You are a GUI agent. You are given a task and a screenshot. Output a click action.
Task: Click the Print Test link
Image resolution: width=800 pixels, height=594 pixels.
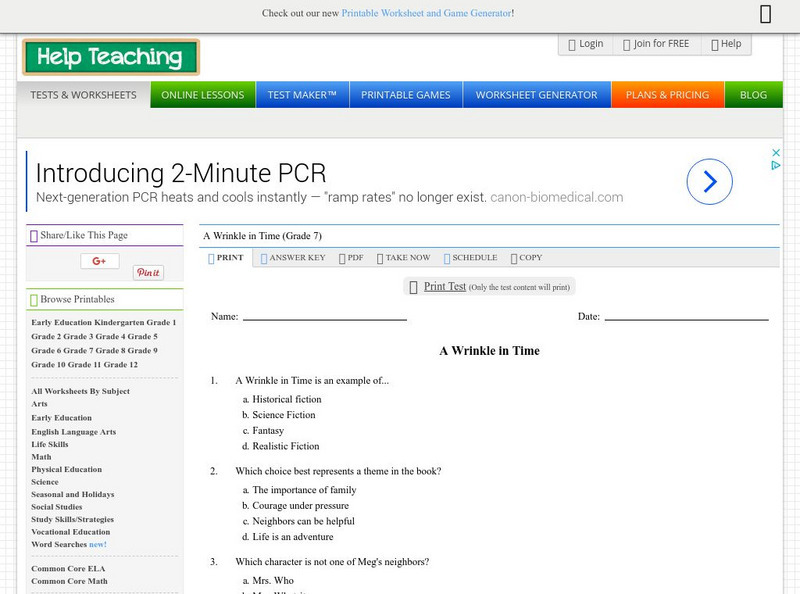445,287
